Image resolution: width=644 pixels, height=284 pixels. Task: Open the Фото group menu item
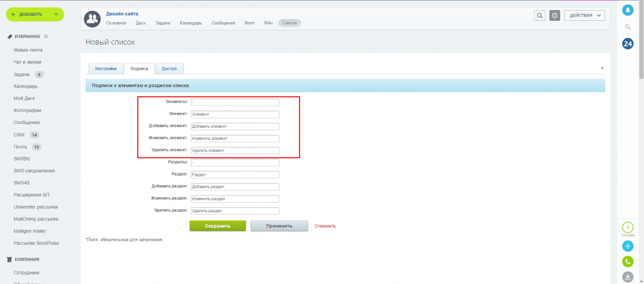(x=249, y=23)
